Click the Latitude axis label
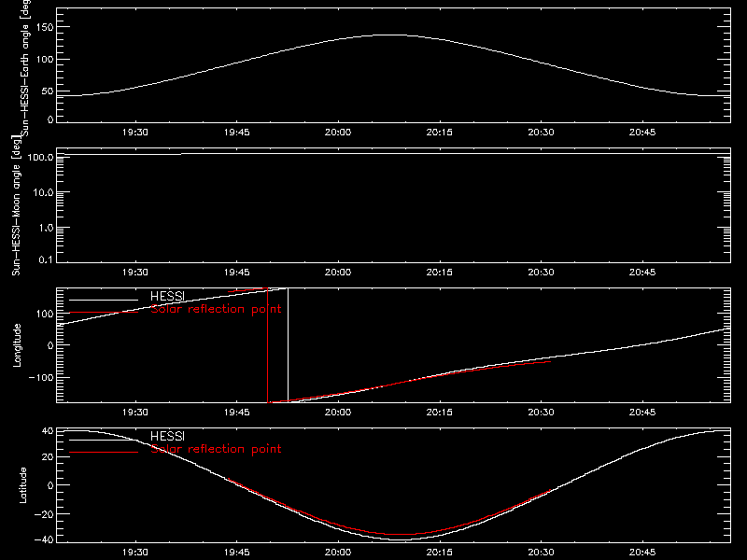747x560 pixels. (22, 485)
